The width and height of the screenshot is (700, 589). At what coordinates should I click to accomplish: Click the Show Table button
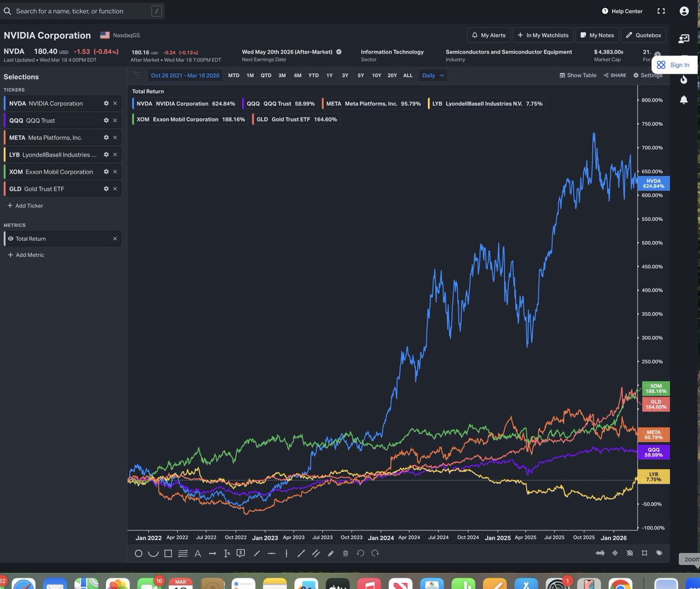[578, 75]
